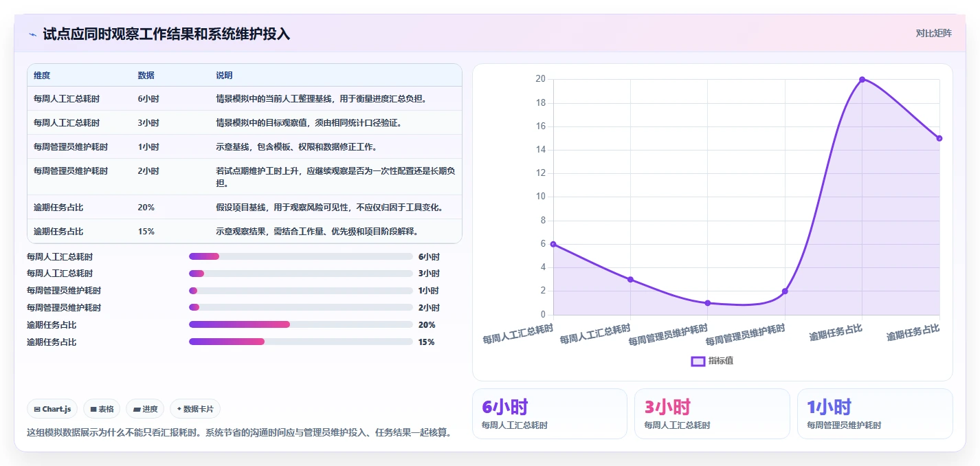Toggle the 指标值 legend item

click(x=712, y=361)
